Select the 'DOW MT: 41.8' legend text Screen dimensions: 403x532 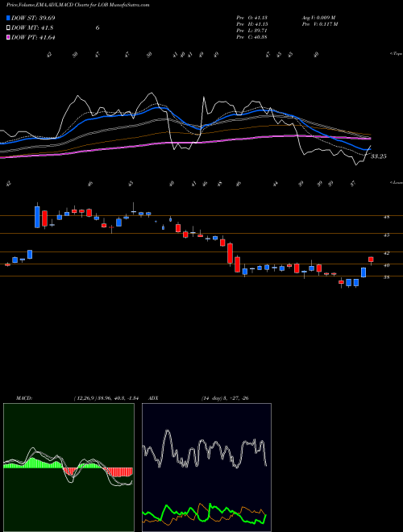pyautogui.click(x=32, y=28)
